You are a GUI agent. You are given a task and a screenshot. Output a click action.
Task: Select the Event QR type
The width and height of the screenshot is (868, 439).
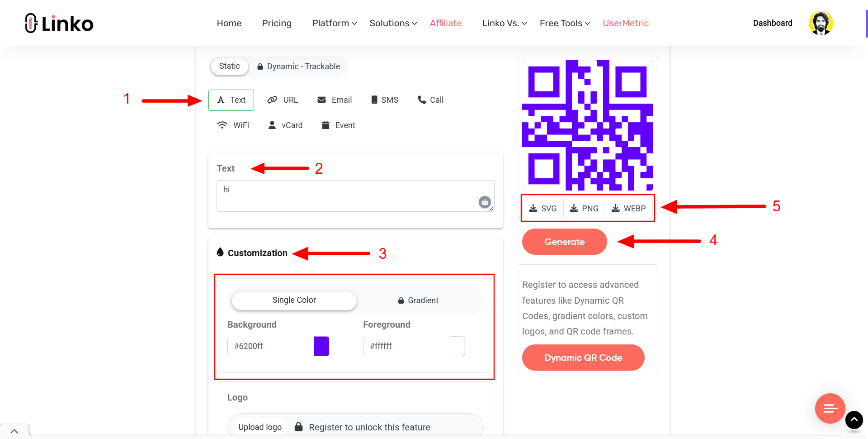click(338, 125)
